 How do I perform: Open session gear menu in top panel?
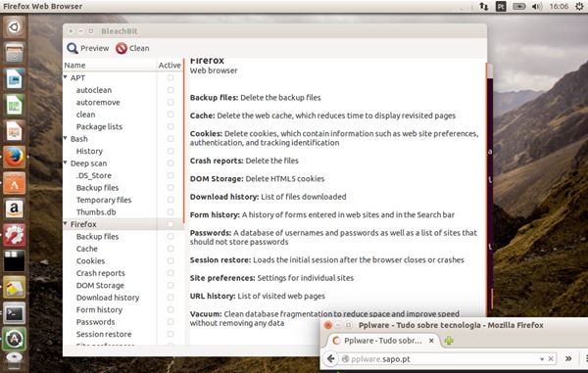tap(579, 7)
